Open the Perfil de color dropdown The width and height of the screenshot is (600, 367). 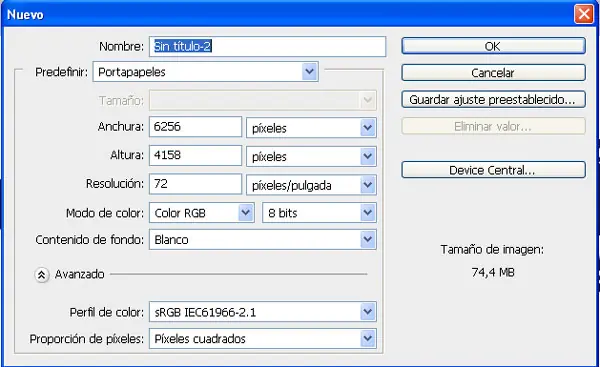click(263, 312)
